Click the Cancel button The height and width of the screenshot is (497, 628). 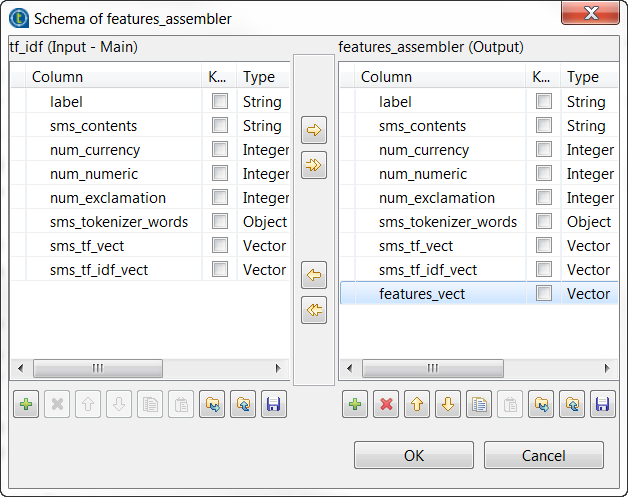point(544,455)
